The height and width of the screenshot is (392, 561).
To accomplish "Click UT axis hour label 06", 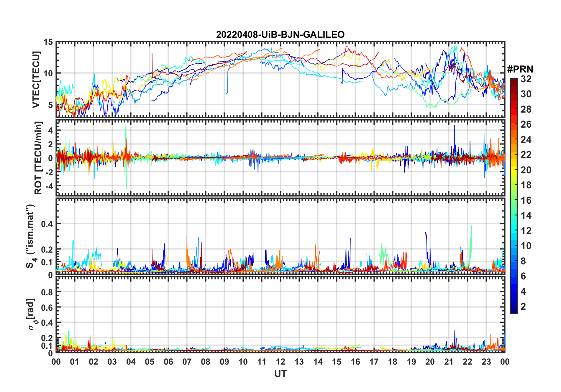I will 168,362.
